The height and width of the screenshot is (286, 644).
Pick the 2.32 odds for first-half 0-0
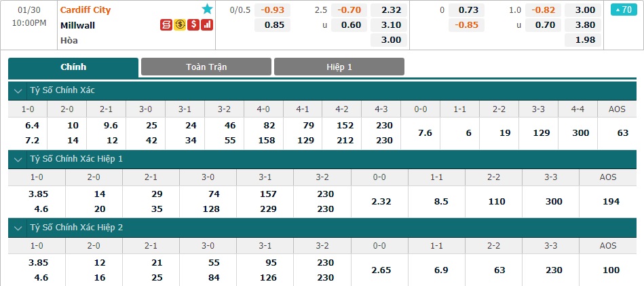[x=379, y=201]
